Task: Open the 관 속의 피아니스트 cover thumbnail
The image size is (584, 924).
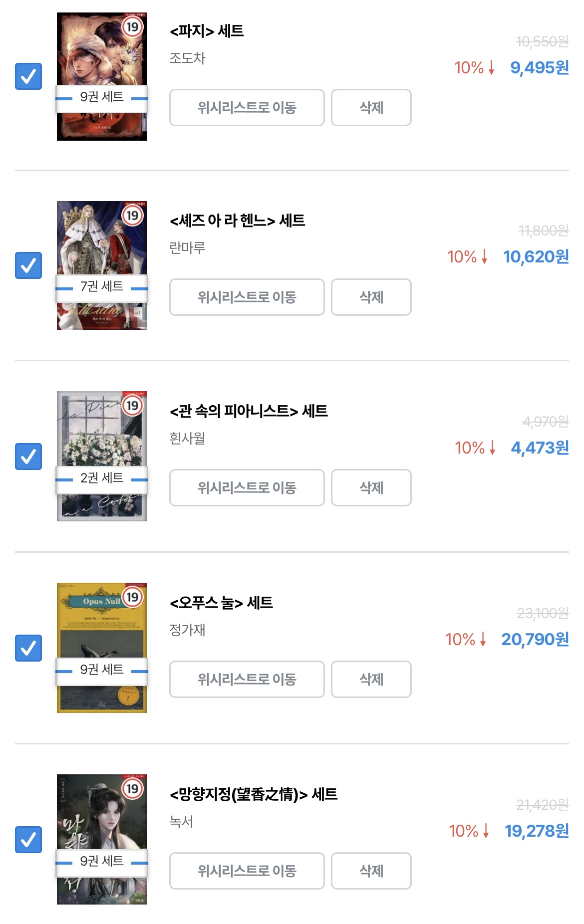Action: click(102, 457)
